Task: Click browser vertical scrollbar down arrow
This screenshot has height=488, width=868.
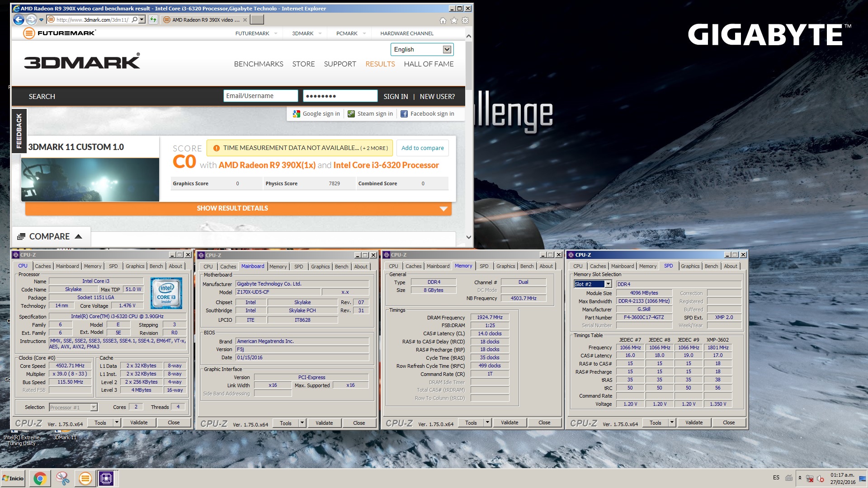Action: click(469, 237)
